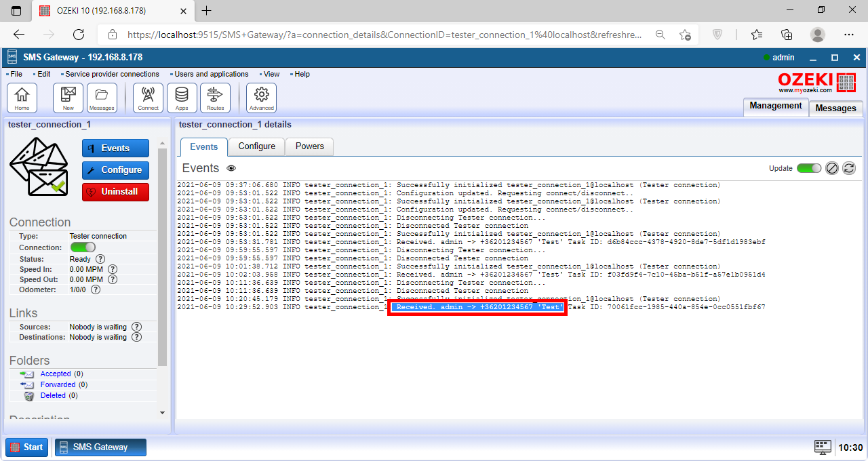The height and width of the screenshot is (461, 868).
Task: Clear events with the circle-slash icon
Action: tap(832, 168)
